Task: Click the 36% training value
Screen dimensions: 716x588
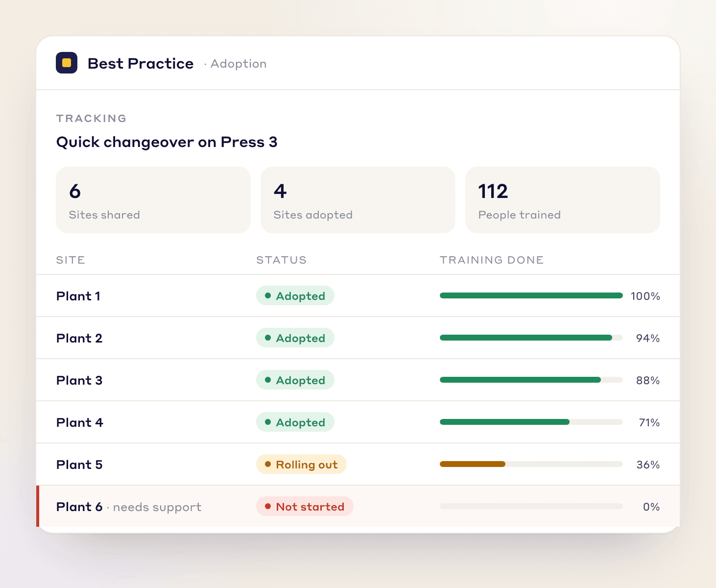Action: [x=648, y=465]
